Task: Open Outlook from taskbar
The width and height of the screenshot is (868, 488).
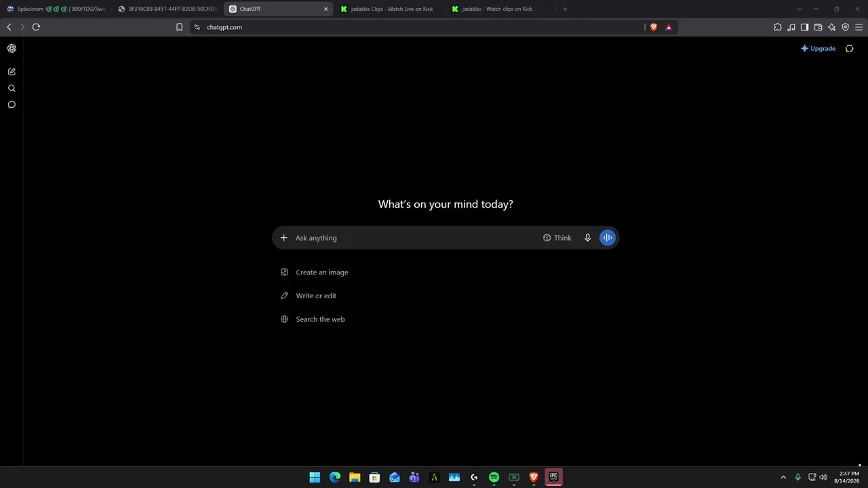Action: [395, 477]
